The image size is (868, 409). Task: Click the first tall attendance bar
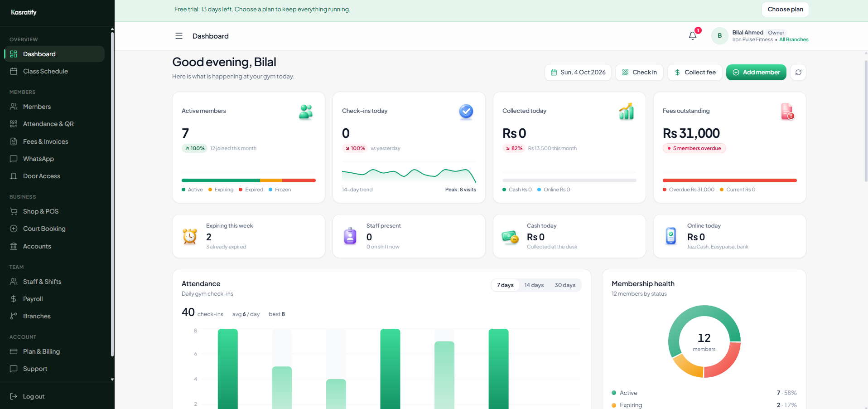click(x=227, y=369)
